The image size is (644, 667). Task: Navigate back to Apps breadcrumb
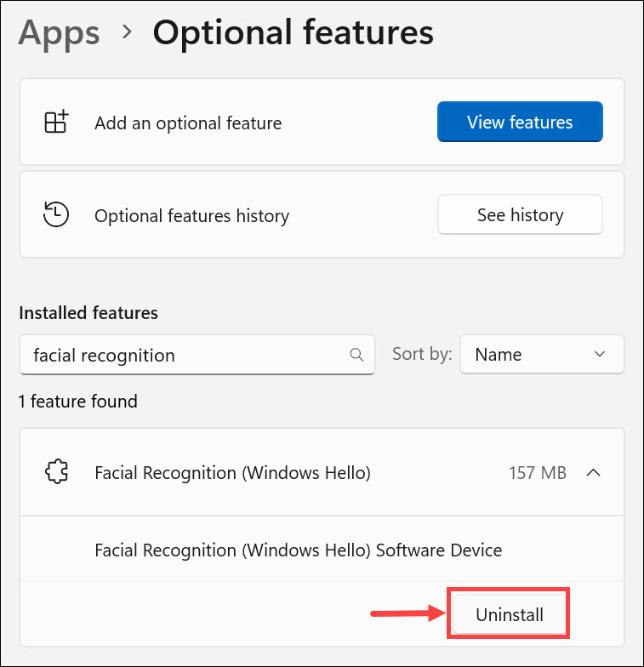59,33
